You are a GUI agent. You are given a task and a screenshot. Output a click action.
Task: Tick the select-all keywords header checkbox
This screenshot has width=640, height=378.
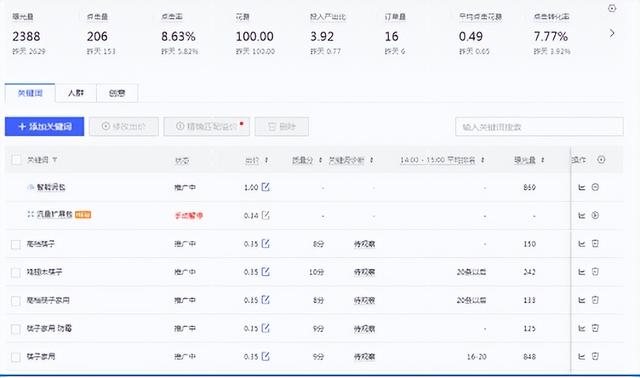16,160
